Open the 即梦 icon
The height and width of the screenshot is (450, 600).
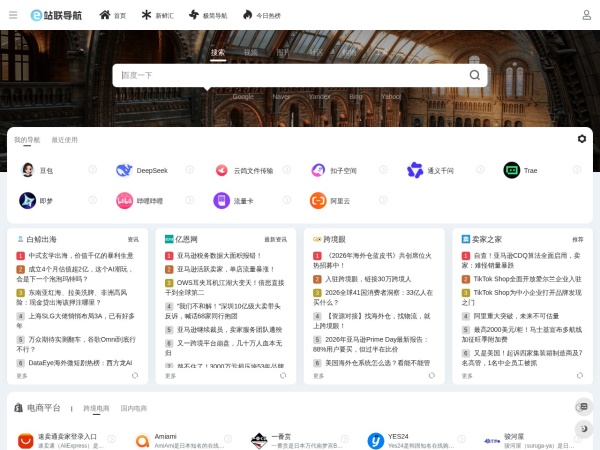(x=28, y=201)
